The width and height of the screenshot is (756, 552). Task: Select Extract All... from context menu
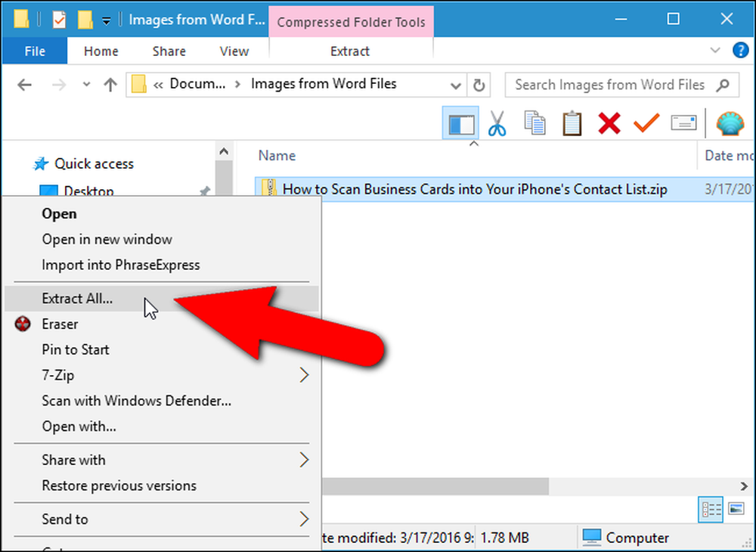point(162,299)
